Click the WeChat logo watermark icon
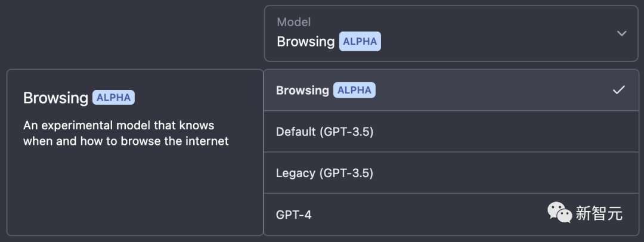The height and width of the screenshot is (242, 644). [x=559, y=212]
